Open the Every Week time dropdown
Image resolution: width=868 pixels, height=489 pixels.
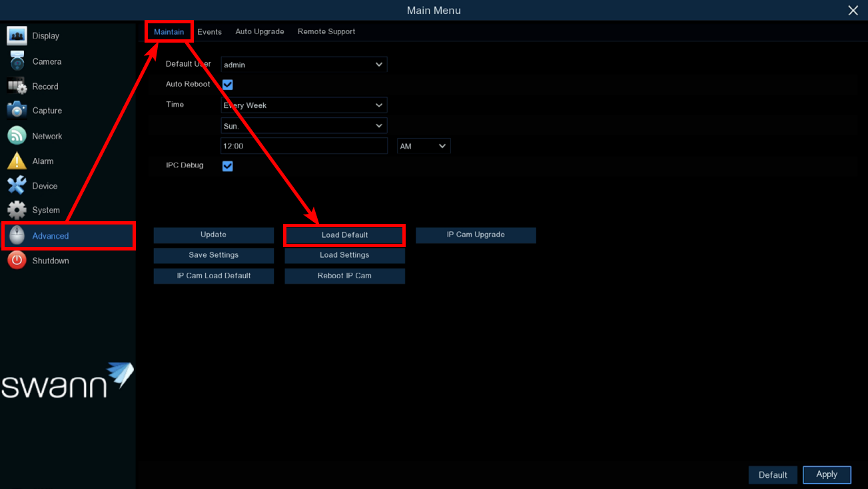(x=304, y=105)
